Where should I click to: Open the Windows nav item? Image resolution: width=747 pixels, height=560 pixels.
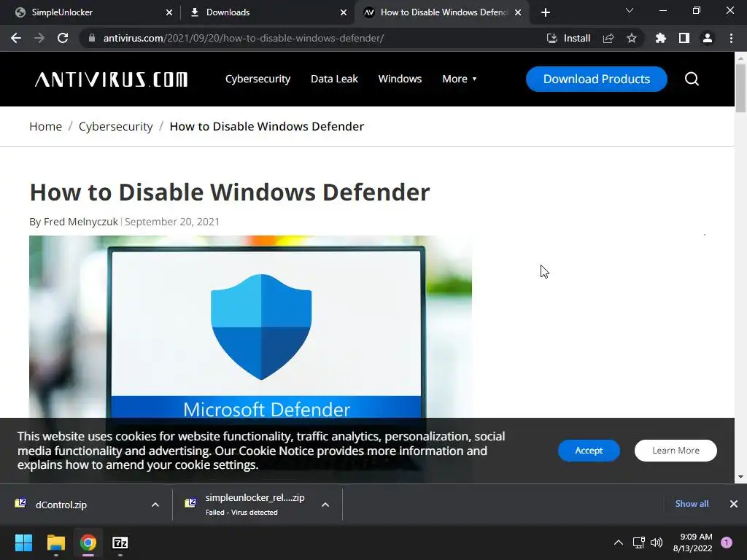[400, 79]
